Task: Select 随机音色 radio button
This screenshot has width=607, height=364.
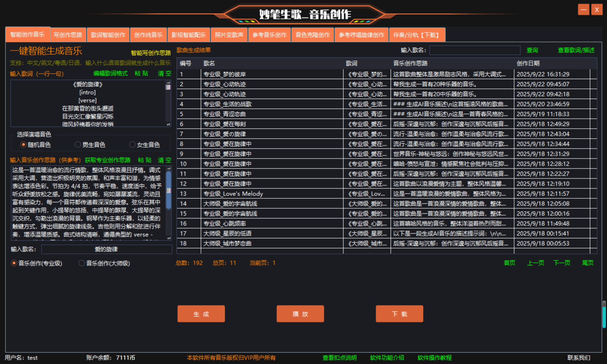Action: [23, 145]
